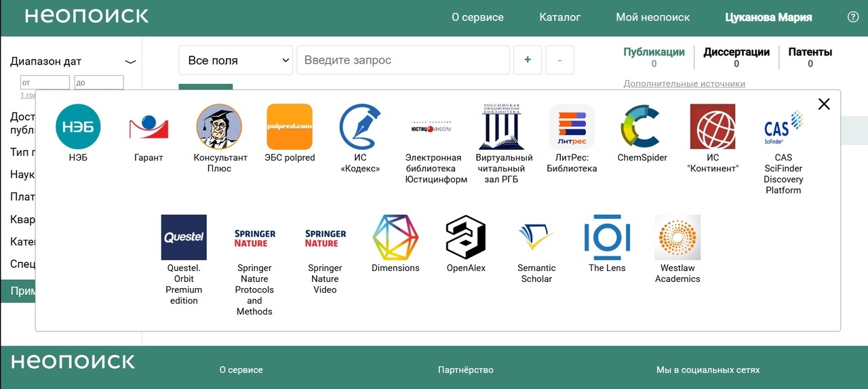Screen dimensions: 868x389
Task: Click the Dimensions text label
Action: [395, 268]
